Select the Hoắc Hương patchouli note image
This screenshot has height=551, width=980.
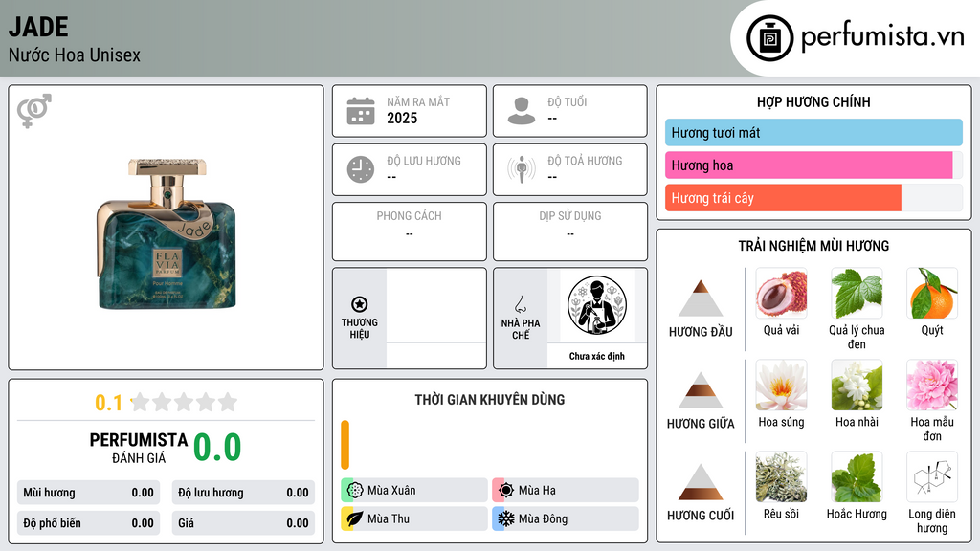pos(857,476)
